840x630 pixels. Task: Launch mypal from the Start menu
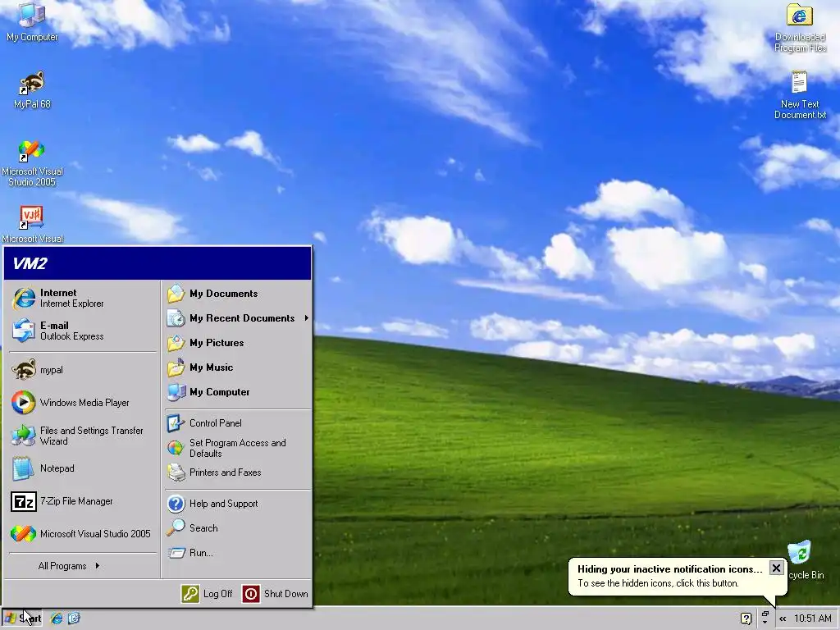pos(83,370)
